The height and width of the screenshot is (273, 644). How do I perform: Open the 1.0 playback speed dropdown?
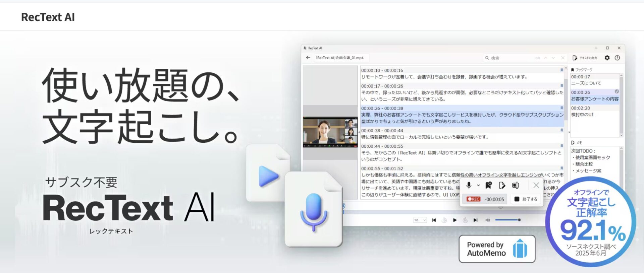pos(420,220)
